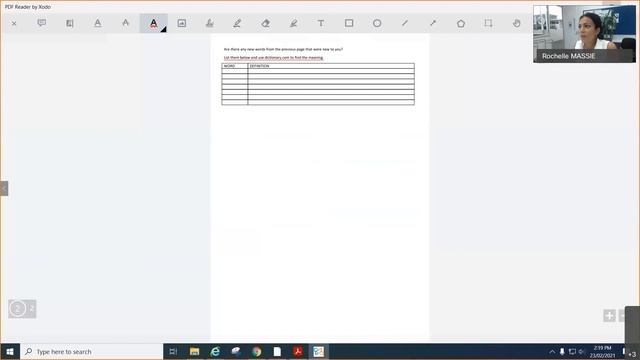The image size is (640, 360).
Task: Select the arrow drawing tool
Action: pos(433,23)
